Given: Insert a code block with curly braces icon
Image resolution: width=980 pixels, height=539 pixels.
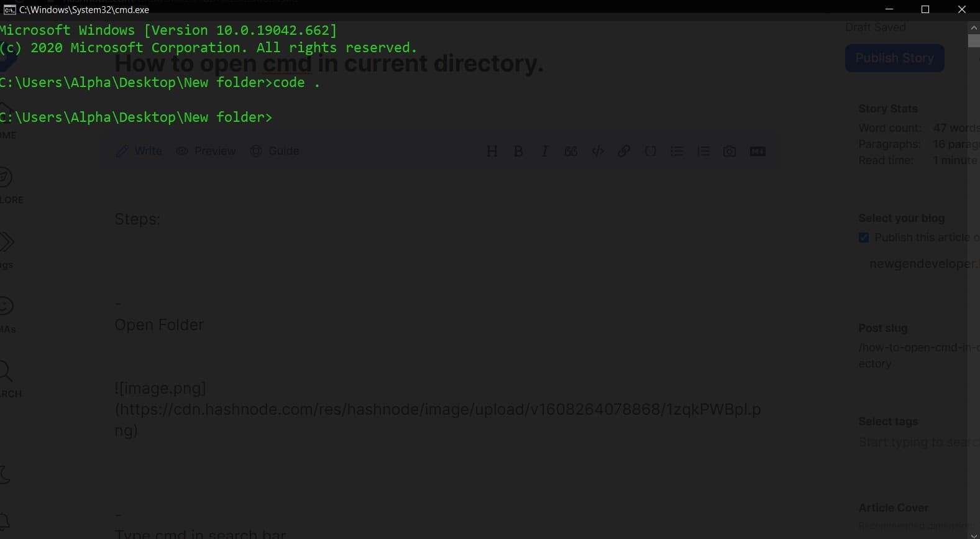Looking at the screenshot, I should (x=650, y=151).
